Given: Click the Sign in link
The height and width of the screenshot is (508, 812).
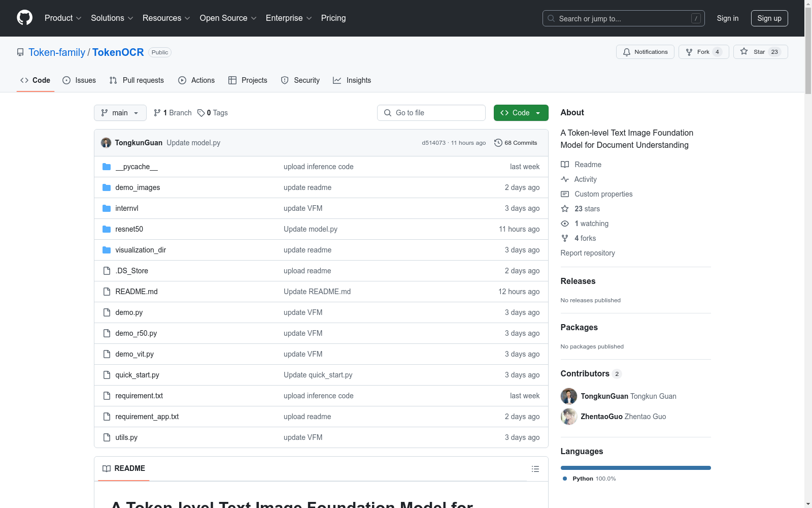Looking at the screenshot, I should (x=728, y=18).
